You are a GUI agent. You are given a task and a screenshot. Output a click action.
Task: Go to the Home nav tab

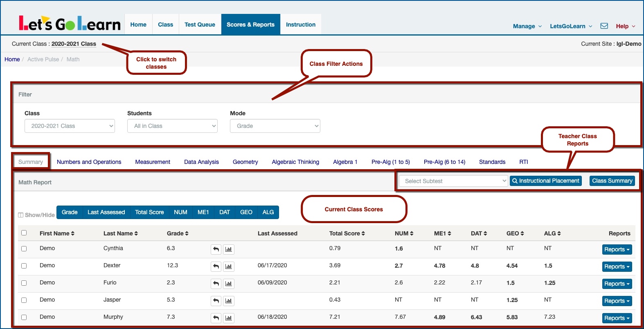(x=138, y=25)
